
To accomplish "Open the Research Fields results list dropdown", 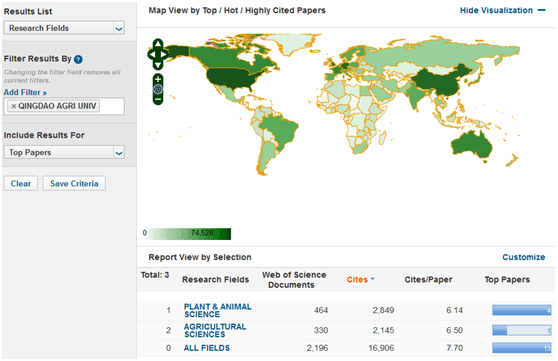I will (64, 28).
